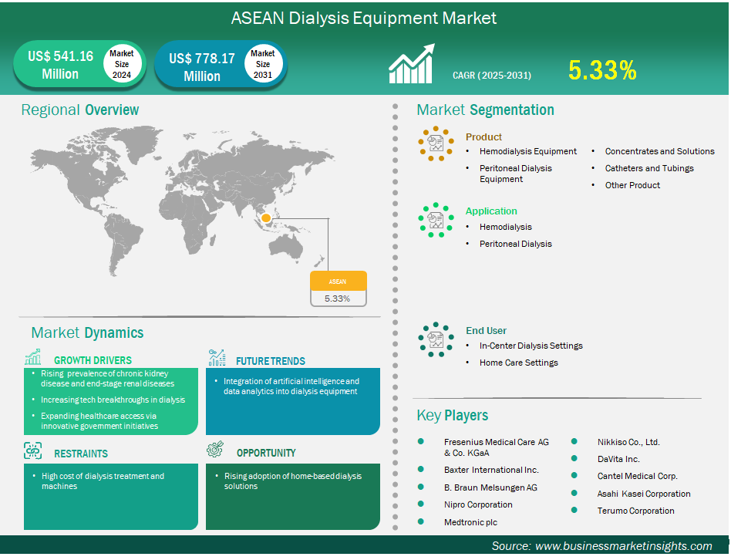Click the yellow 5.33% CAGR figure
The width and height of the screenshot is (731, 560).
(602, 70)
